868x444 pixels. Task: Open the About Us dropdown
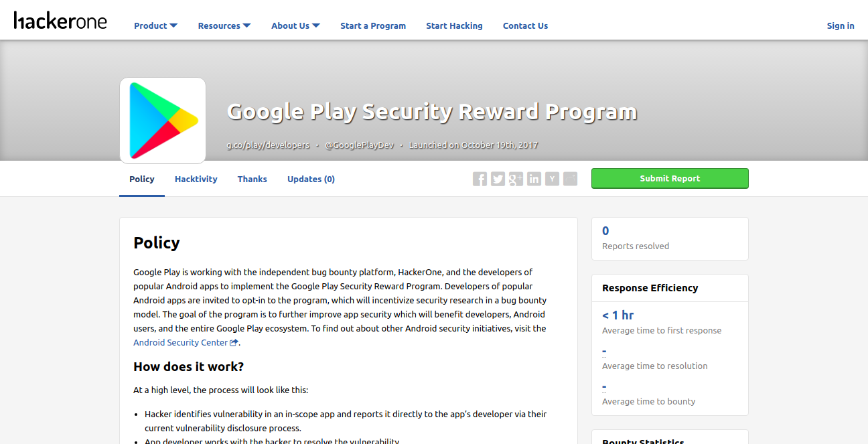[x=295, y=26]
